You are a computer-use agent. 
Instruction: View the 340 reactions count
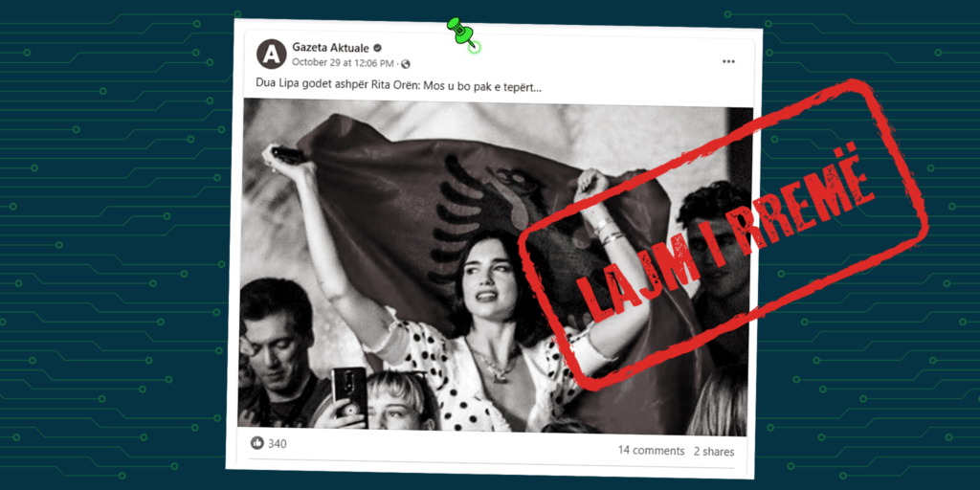coord(277,444)
